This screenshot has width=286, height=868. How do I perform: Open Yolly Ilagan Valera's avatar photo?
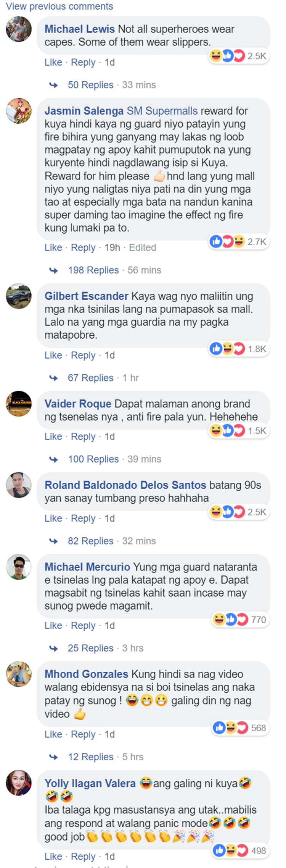coord(19,783)
